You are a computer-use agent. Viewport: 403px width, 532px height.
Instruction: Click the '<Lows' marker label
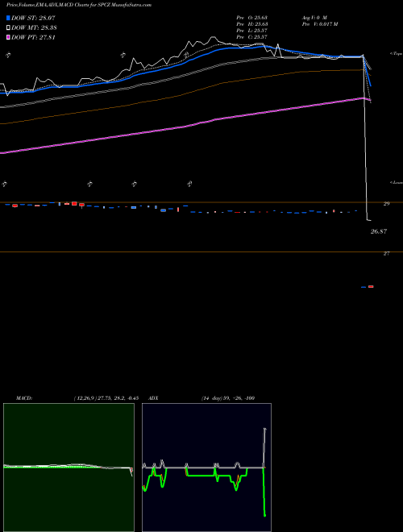(396, 182)
